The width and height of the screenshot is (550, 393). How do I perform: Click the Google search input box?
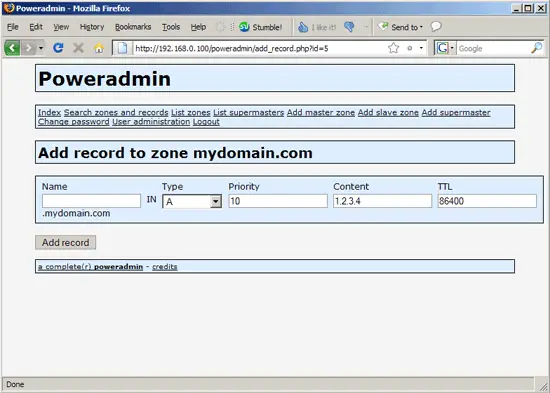pos(493,48)
